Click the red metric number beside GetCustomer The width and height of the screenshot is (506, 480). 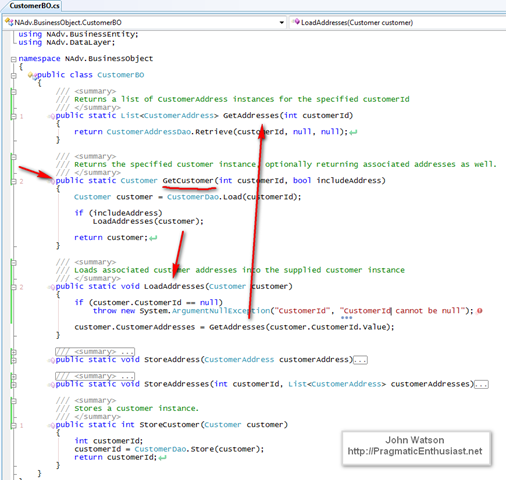[x=22, y=182]
